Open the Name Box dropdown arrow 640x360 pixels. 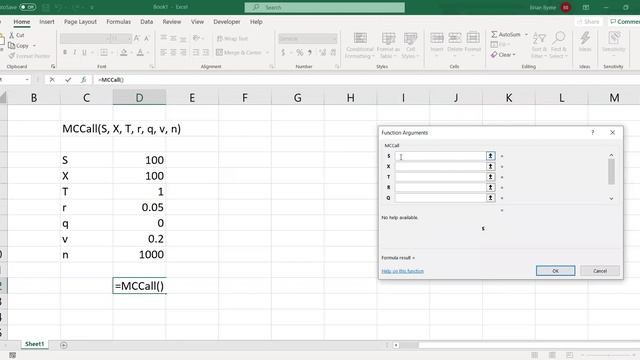(27, 80)
